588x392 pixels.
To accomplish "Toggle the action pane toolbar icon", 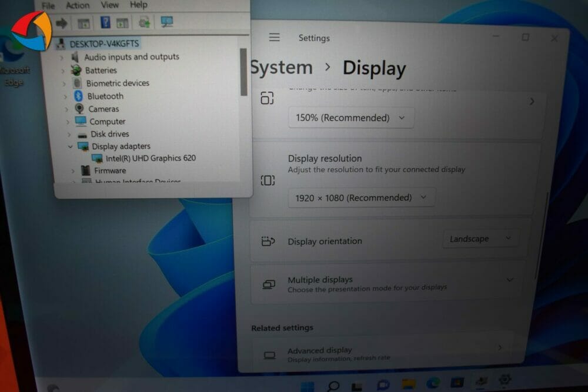I will (x=122, y=24).
